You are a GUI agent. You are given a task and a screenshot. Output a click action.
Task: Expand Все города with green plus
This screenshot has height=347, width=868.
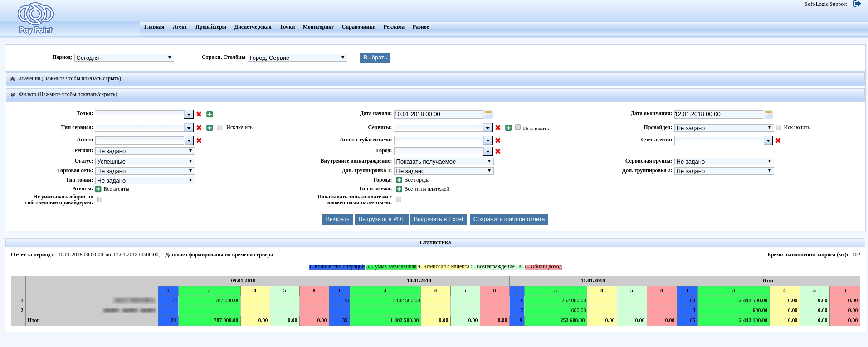point(399,180)
